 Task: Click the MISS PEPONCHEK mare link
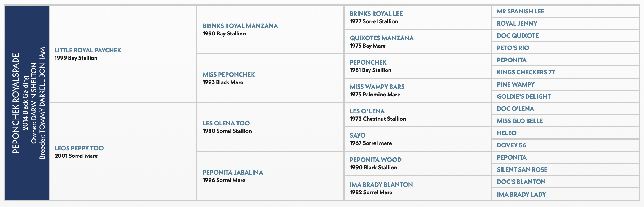click(x=228, y=75)
